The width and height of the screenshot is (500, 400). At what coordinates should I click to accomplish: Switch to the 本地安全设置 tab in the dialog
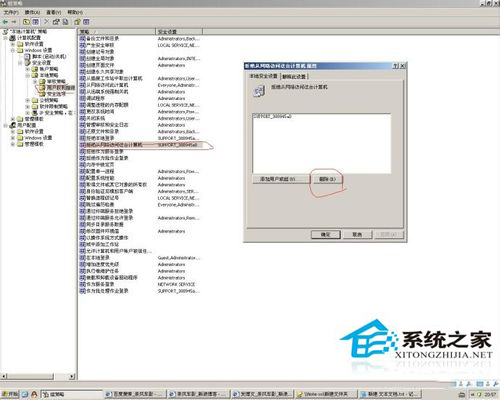pos(263,76)
